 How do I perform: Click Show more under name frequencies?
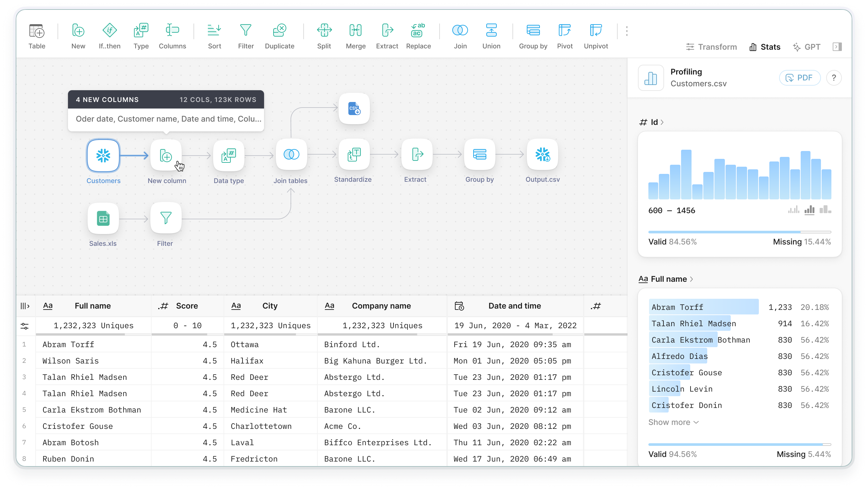pyautogui.click(x=673, y=422)
